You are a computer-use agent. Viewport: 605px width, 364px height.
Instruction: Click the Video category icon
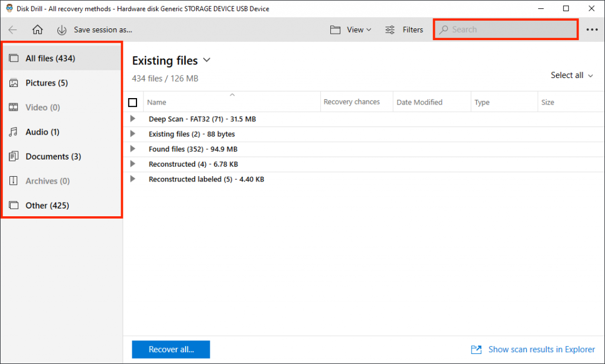12,107
